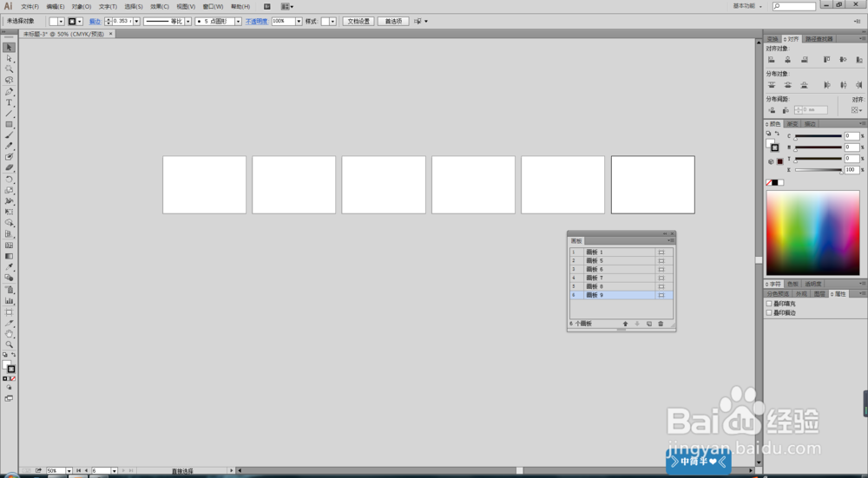Open the 基本功能 workspace switcher

point(747,6)
